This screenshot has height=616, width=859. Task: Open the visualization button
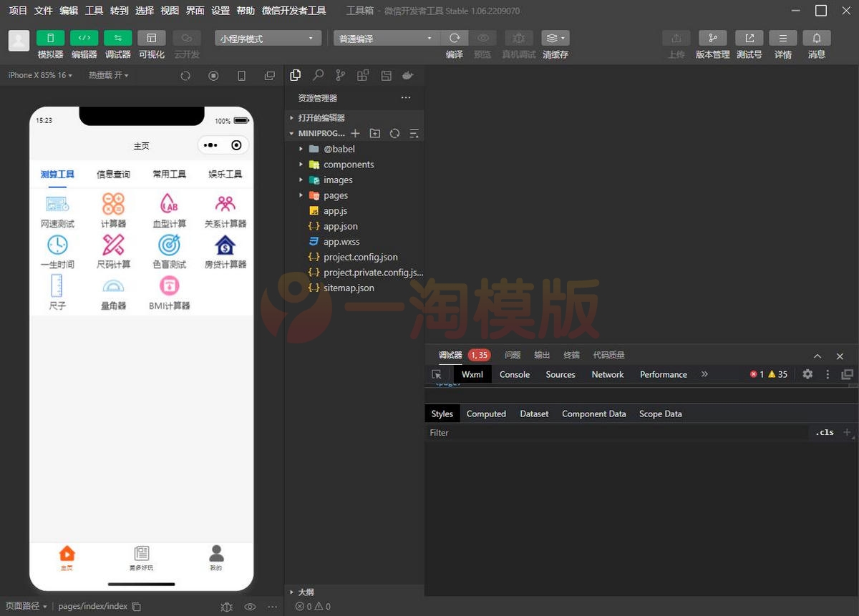click(151, 38)
